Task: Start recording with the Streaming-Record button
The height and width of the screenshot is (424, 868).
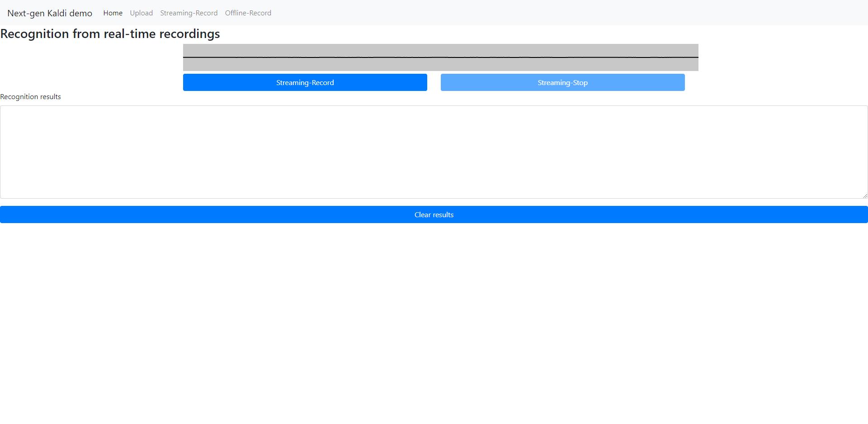Action: pos(305,82)
